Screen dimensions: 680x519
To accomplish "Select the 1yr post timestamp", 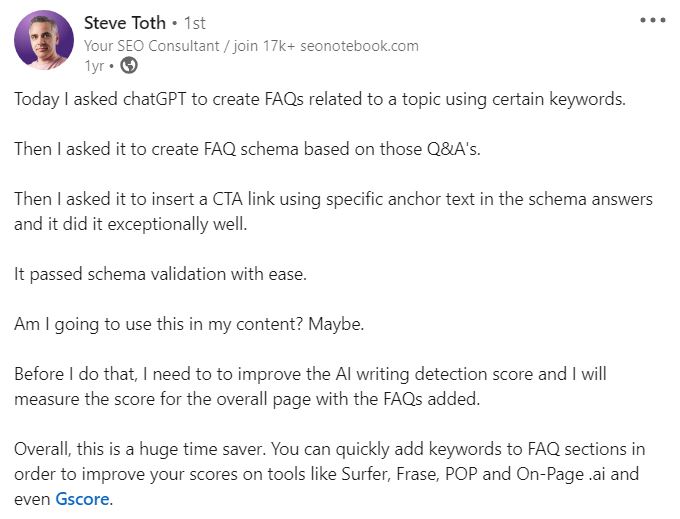I will coord(94,66).
